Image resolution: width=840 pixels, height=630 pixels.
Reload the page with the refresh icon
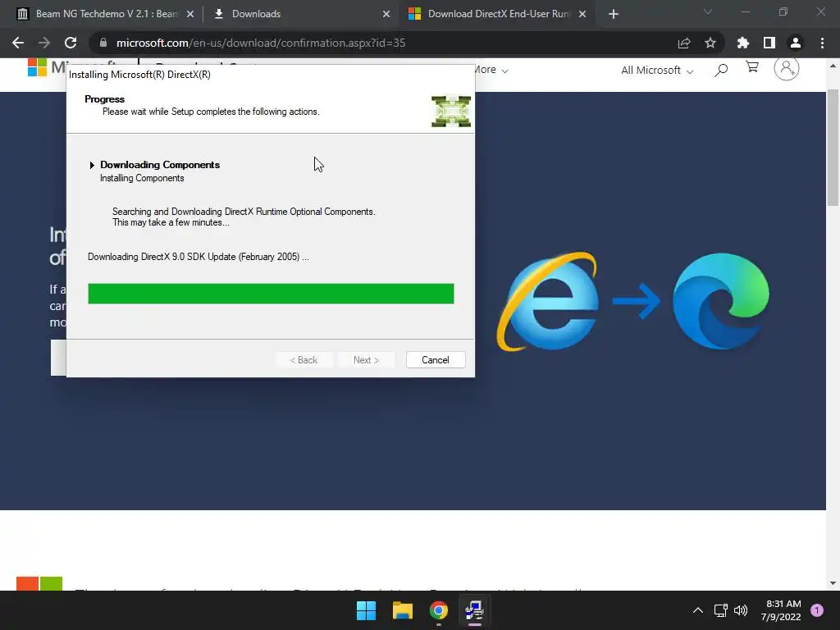point(71,43)
